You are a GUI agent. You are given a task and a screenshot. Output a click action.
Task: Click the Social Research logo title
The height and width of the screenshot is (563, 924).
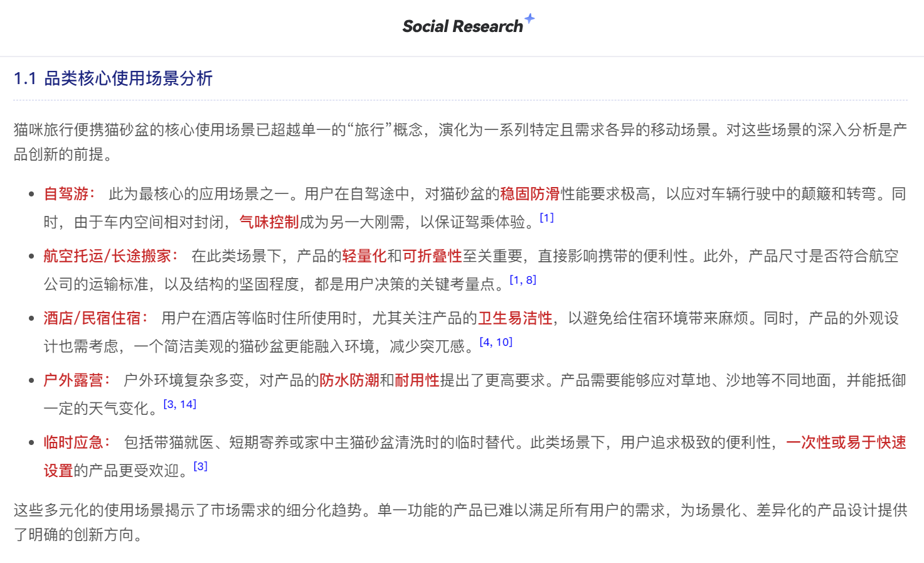pyautogui.click(x=462, y=26)
